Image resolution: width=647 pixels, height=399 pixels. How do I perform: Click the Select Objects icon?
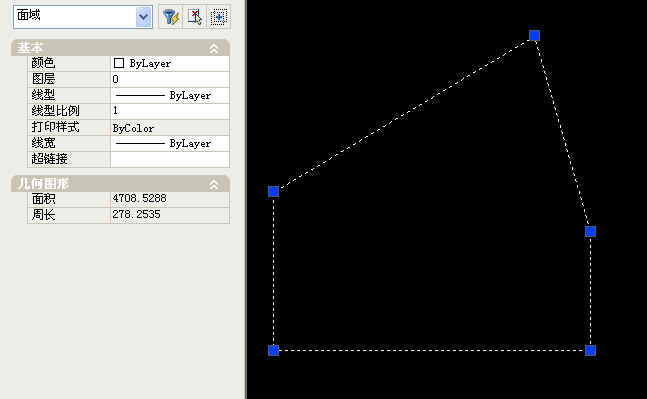tap(194, 17)
